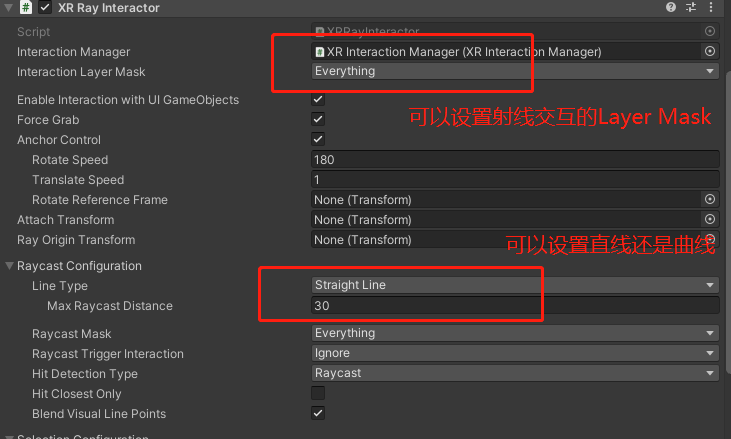Open object picker for Interaction Manager field

(x=710, y=51)
